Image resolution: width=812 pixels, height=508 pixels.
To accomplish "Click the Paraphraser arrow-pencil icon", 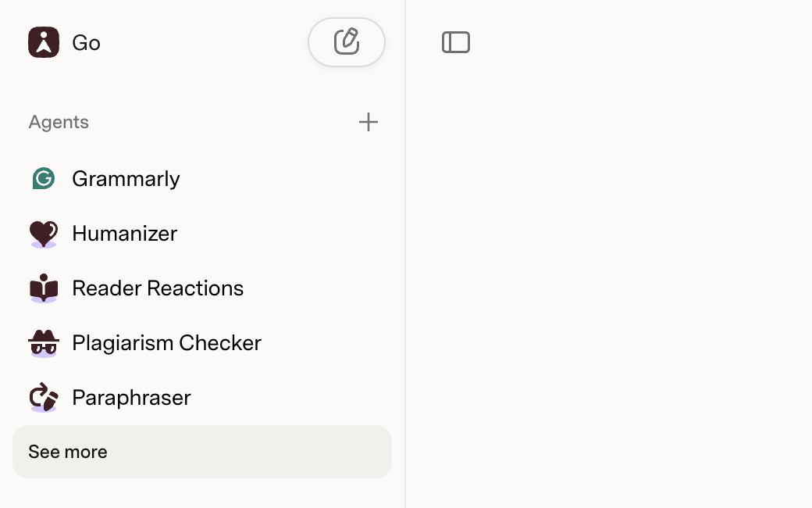I will [44, 398].
